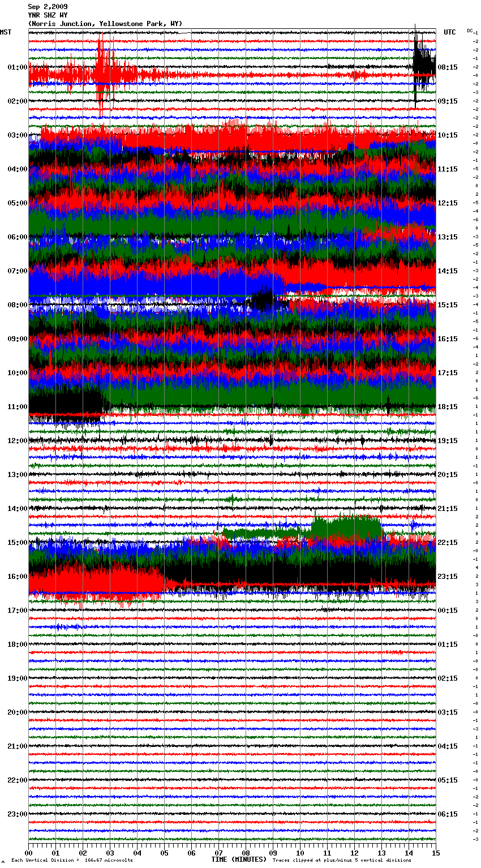Click the MST column header
This screenshot has height=868, width=481.
[6, 32]
